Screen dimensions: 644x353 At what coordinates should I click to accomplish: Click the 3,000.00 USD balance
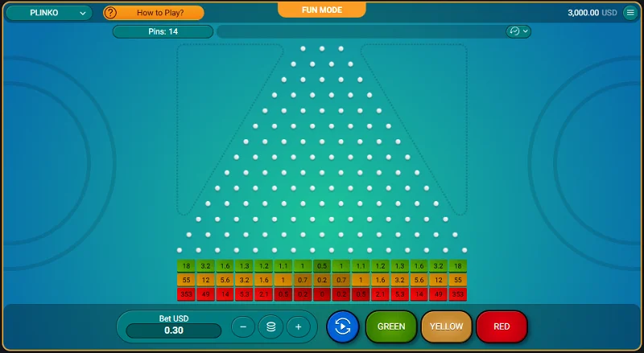point(592,13)
